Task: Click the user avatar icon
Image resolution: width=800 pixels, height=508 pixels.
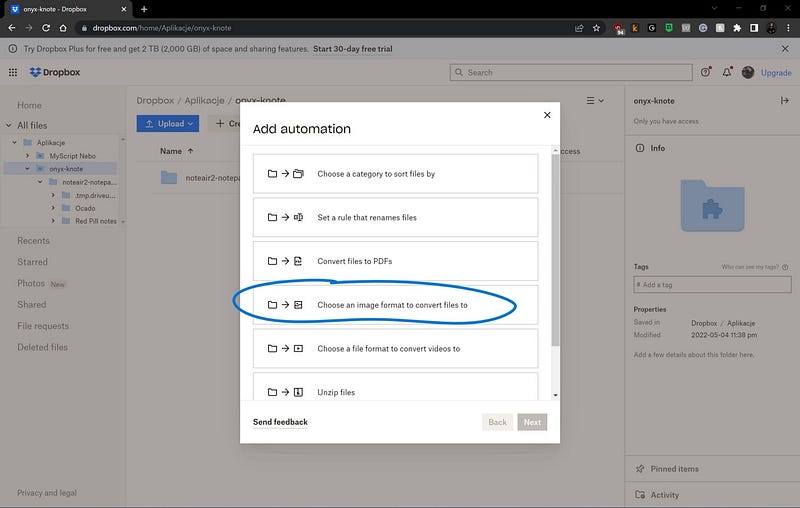Action: click(748, 72)
